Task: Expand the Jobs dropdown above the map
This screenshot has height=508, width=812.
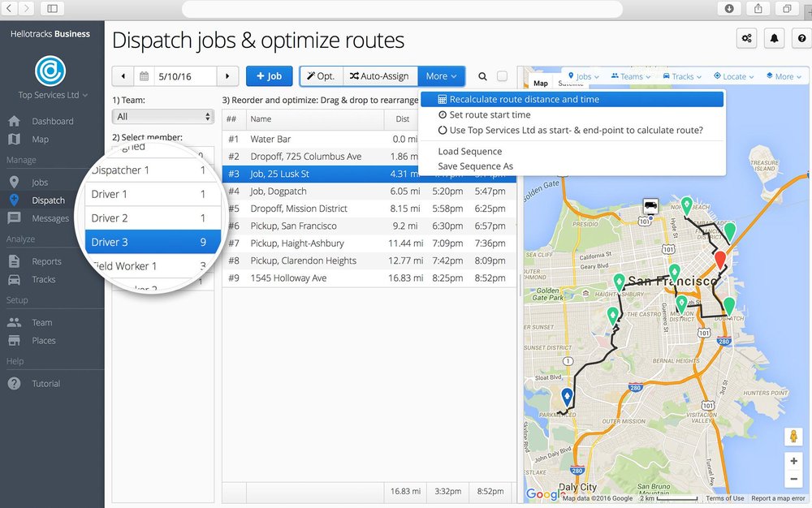Action: 584,75
